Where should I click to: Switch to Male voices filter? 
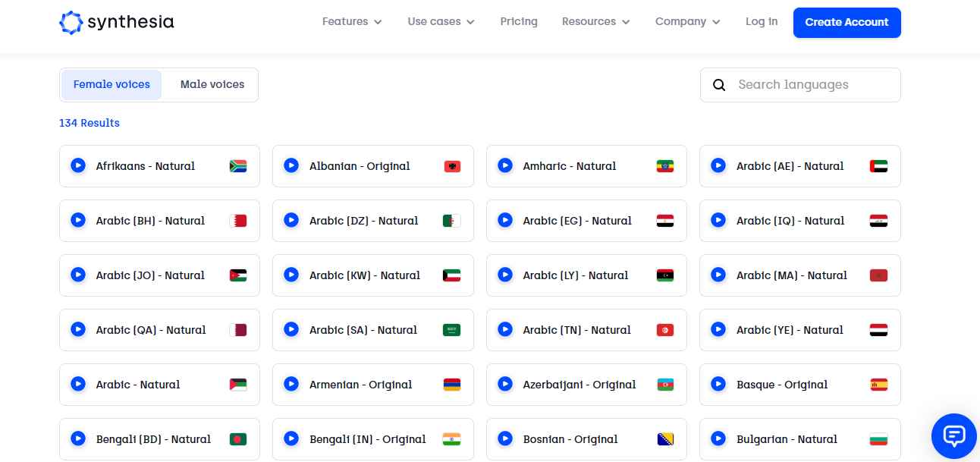212,85
